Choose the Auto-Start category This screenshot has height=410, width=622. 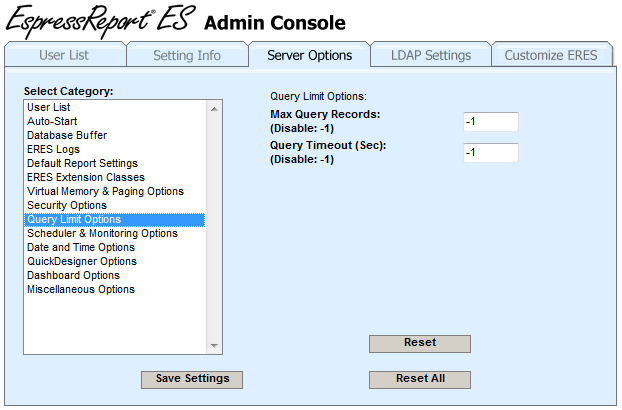[x=115, y=121]
